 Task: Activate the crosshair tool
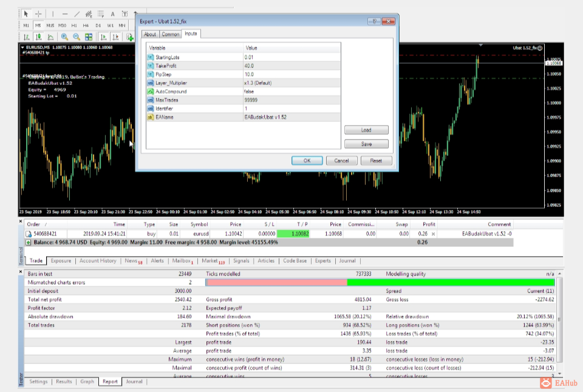coord(38,14)
